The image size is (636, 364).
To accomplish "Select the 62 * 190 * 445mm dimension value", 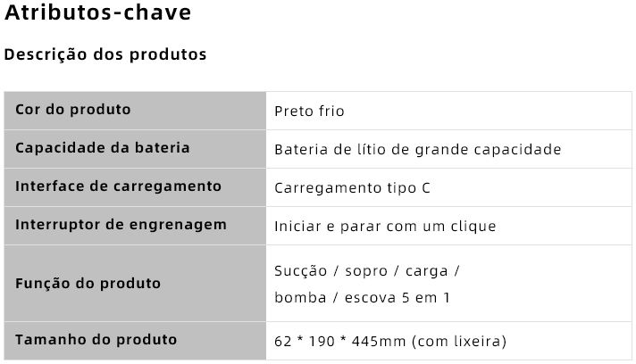I will [x=340, y=342].
